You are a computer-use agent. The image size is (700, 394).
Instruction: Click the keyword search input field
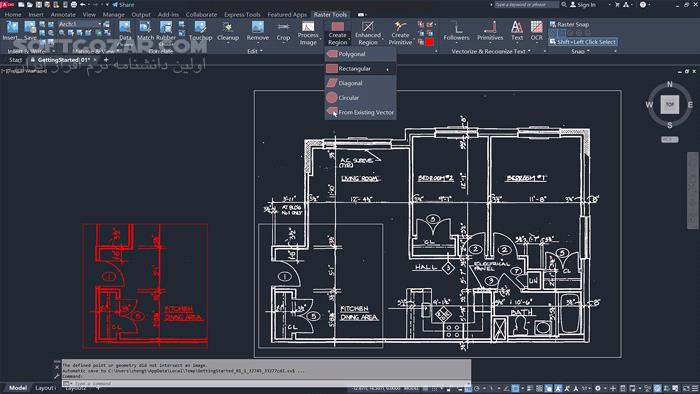526,4
